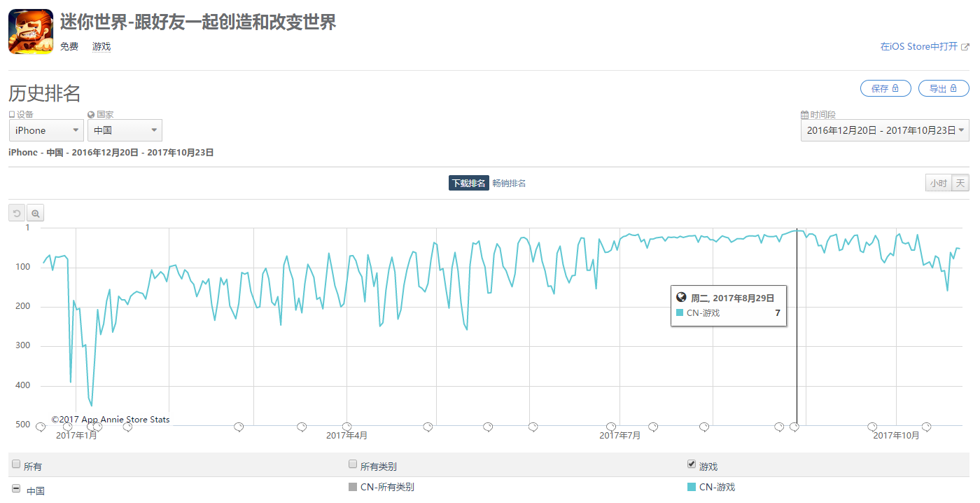Uncheck the 游戏 checkbox
980x503 pixels.
[692, 464]
